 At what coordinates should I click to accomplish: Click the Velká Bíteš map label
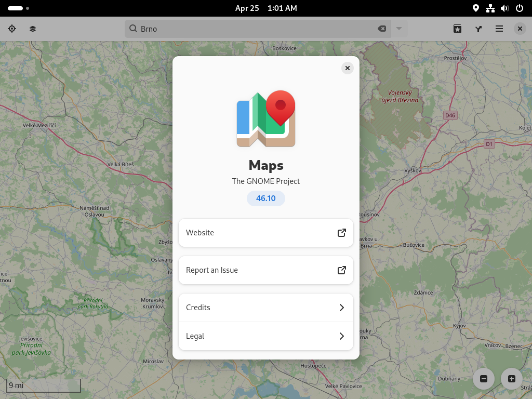121,164
